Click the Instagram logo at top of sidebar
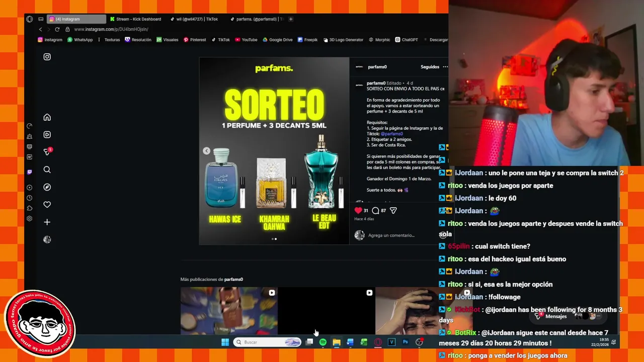 click(x=47, y=57)
